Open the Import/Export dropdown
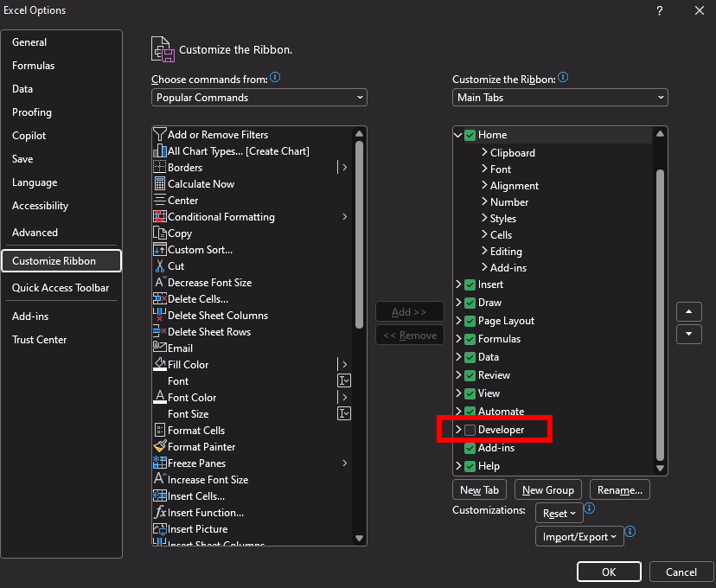 579,536
